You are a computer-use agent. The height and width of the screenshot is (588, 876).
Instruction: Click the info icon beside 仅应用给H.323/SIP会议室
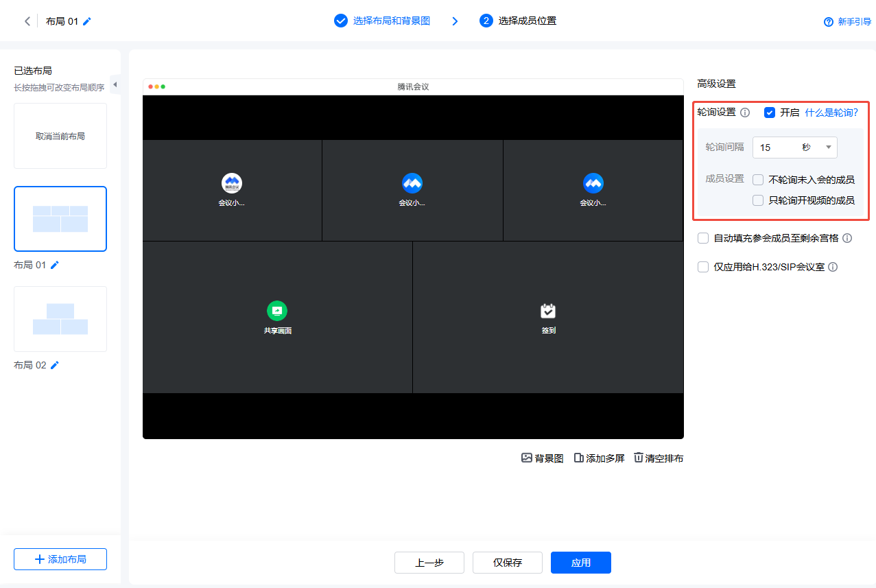[833, 267]
